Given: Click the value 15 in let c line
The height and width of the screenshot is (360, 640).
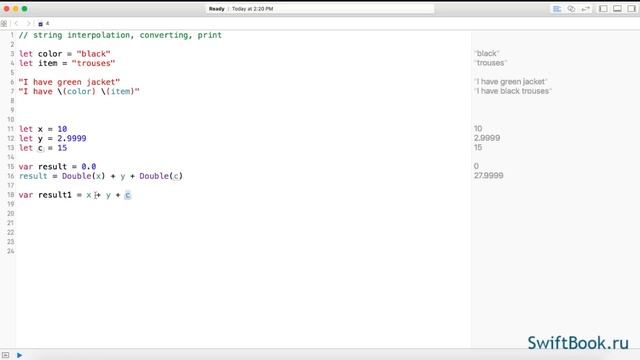Looking at the screenshot, I should [62, 148].
